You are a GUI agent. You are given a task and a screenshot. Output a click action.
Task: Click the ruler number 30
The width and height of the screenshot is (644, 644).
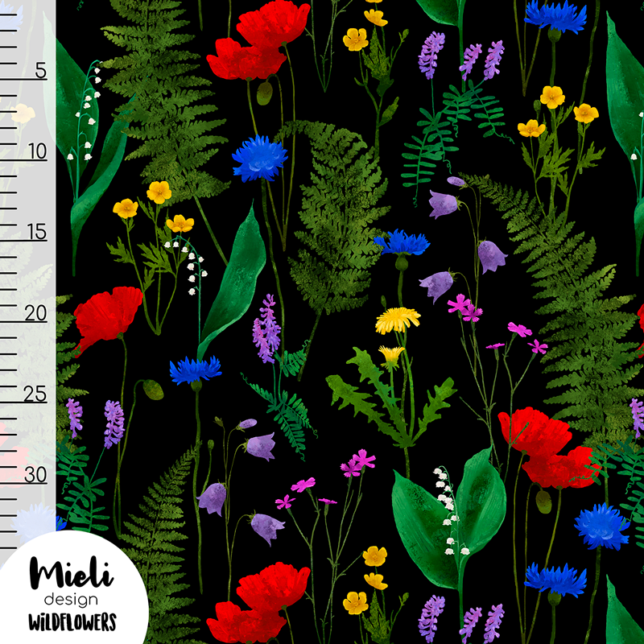[35, 475]
